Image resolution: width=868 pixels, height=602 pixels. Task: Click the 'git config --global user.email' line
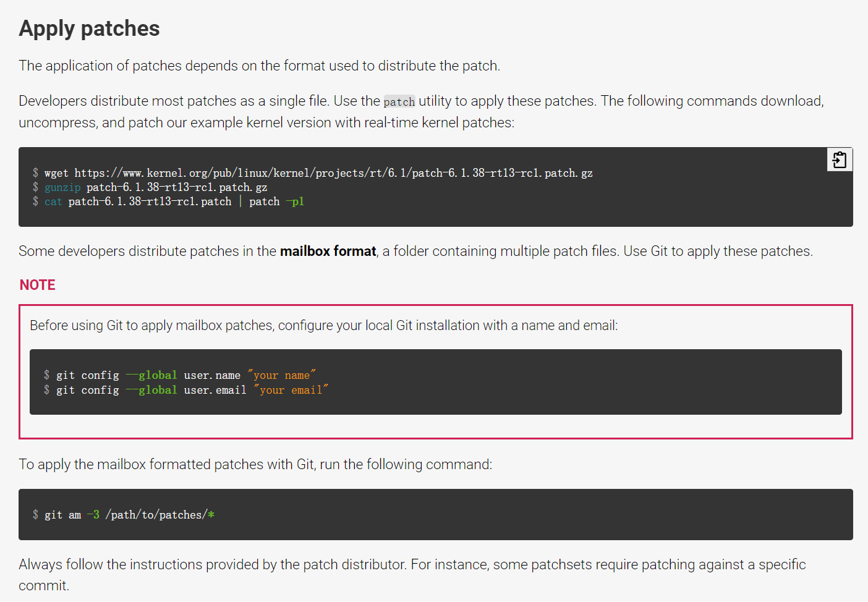coord(186,390)
